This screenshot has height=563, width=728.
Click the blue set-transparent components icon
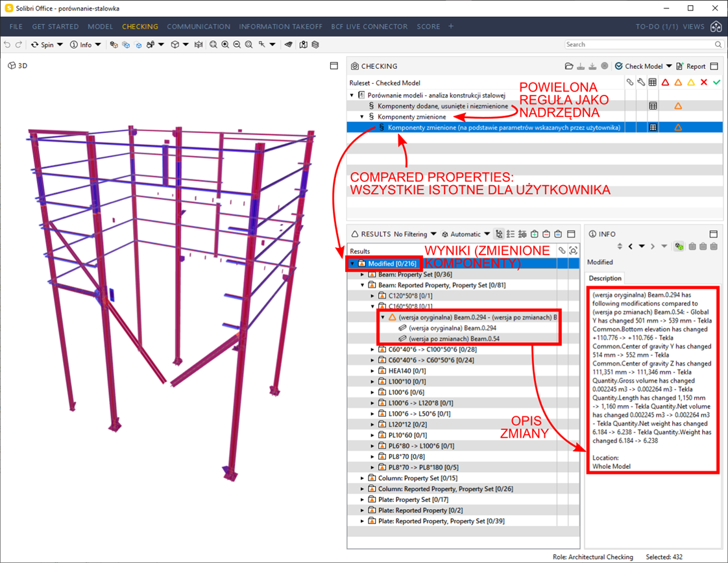pos(126,45)
